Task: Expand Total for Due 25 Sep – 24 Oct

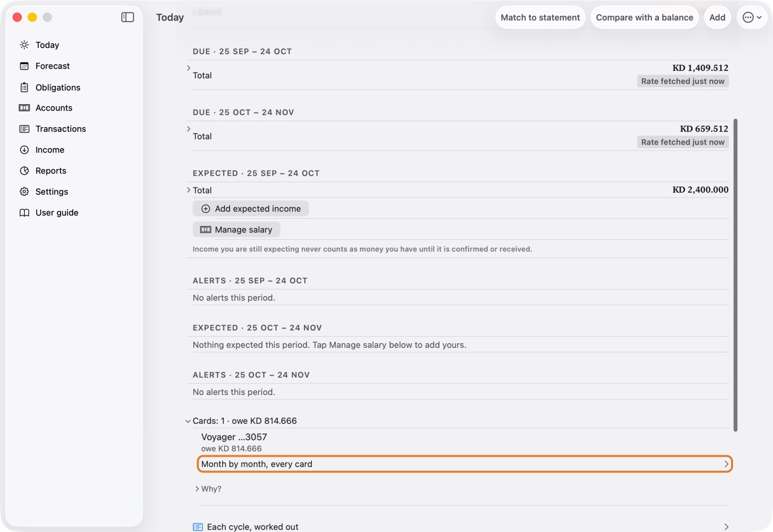Action: (x=188, y=68)
